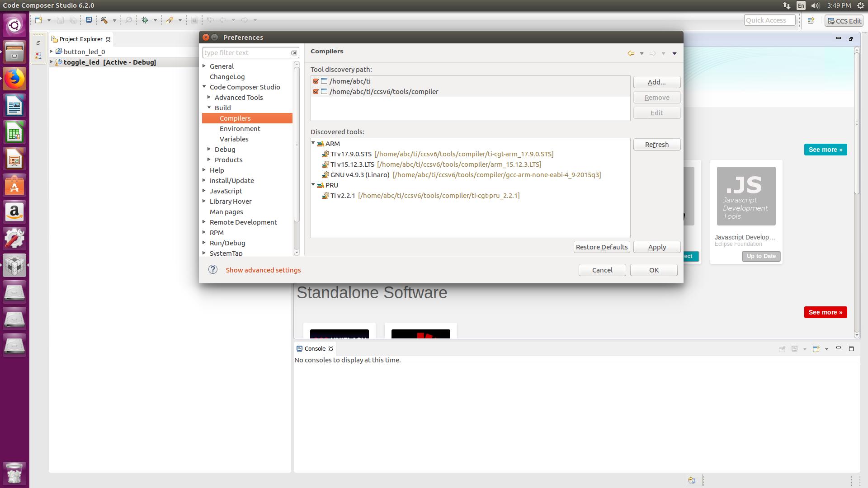
Task: Click the Back arrow in Preferences header
Action: [x=631, y=53]
